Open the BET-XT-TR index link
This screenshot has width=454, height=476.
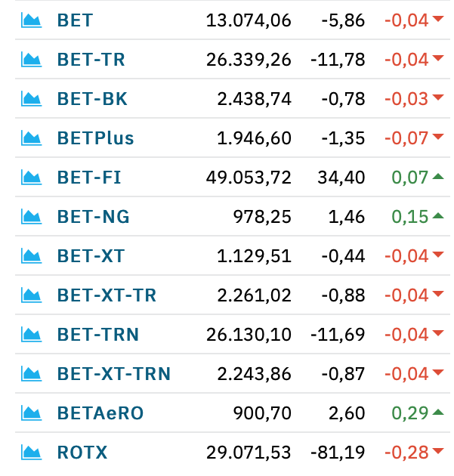click(x=107, y=295)
